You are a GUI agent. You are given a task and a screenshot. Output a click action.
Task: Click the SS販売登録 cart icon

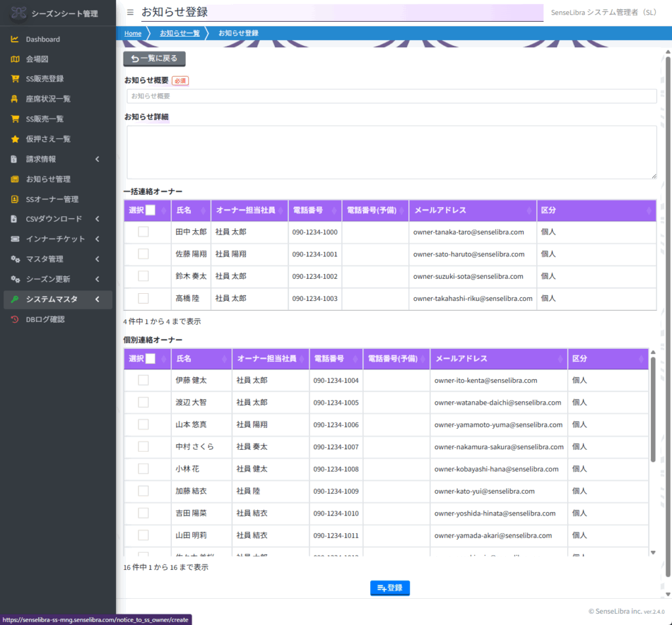coord(14,79)
